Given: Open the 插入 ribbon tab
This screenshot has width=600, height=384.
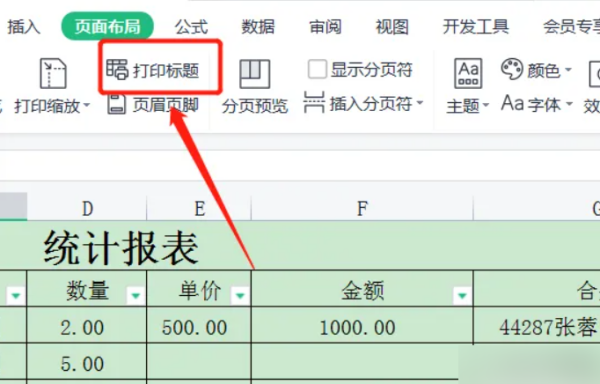Looking at the screenshot, I should (x=24, y=26).
